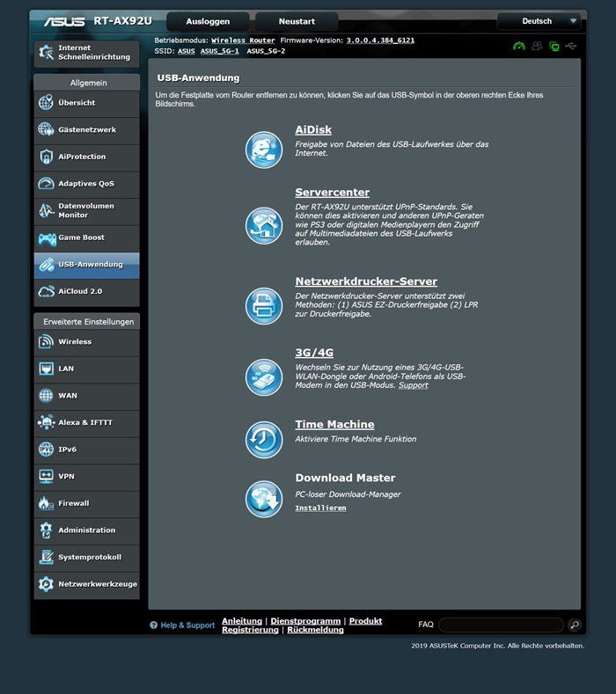616x694 pixels.
Task: Click the Adaptives QoS gauge icon
Action: click(46, 183)
